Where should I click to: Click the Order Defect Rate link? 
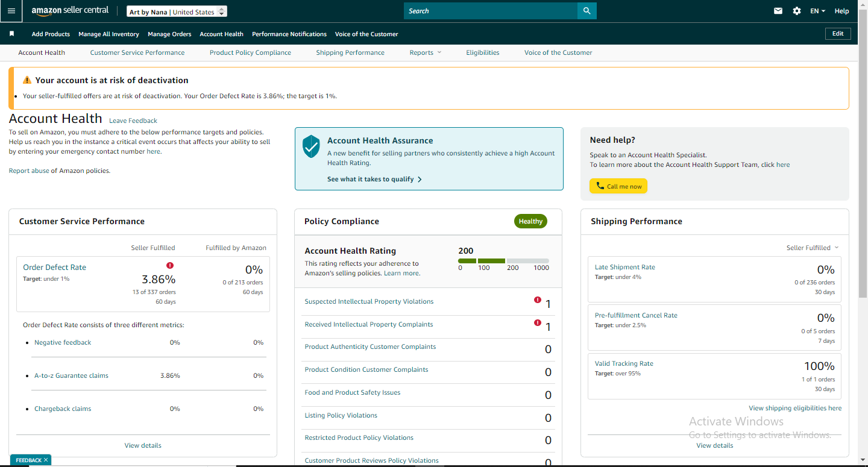coord(55,267)
